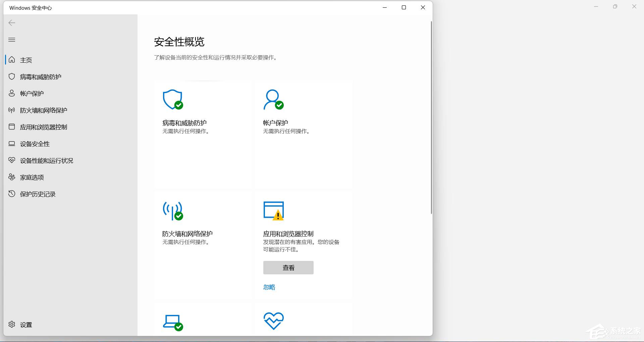The height and width of the screenshot is (342, 644).
Task: Click the back arrow icon
Action: pos(12,23)
